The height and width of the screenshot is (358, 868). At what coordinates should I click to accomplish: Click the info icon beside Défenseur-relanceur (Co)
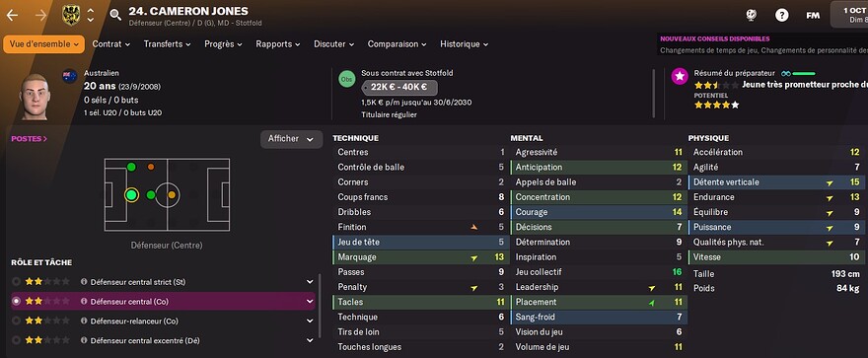point(84,321)
